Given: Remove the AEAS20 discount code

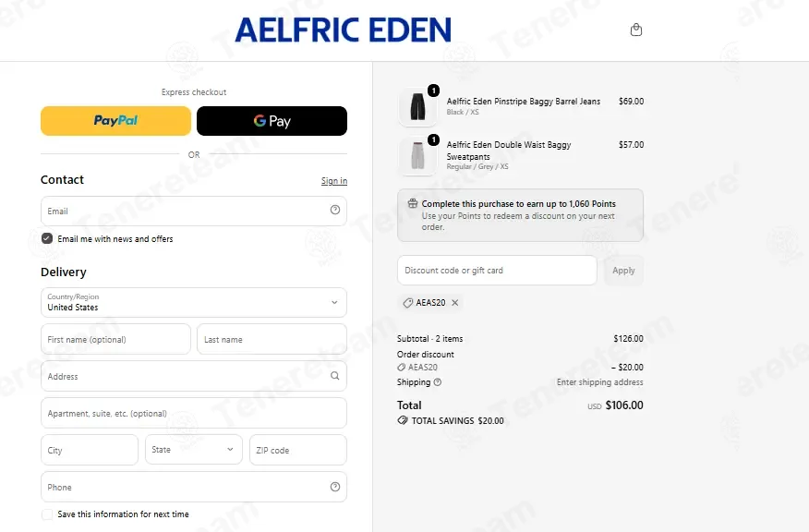Looking at the screenshot, I should tap(455, 303).
